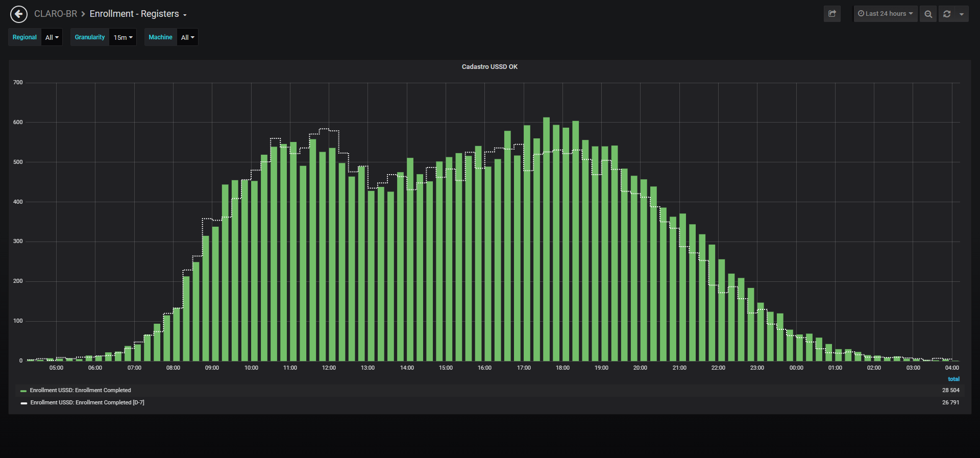The width and height of the screenshot is (980, 458).
Task: Expand the refresh interval dropdown arrow
Action: 962,14
